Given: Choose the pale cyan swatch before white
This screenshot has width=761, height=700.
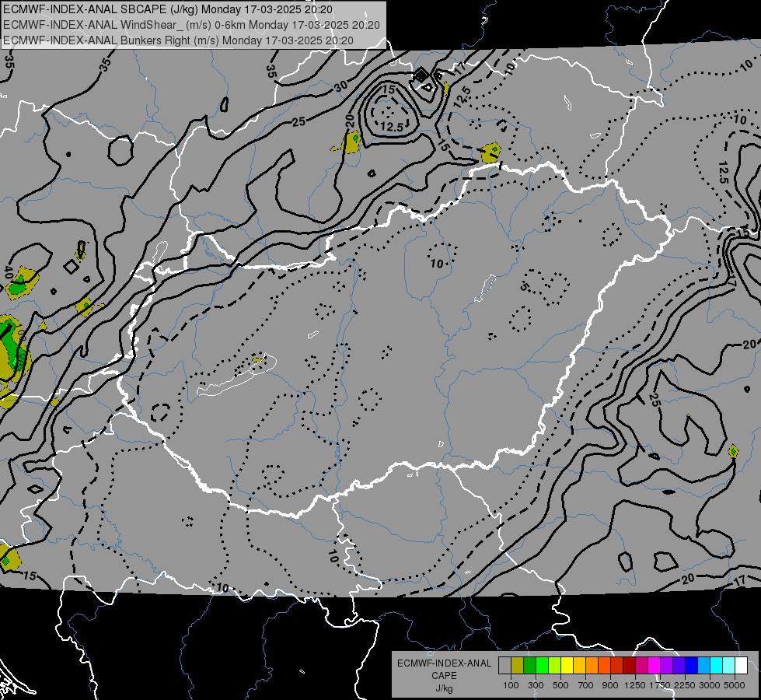Looking at the screenshot, I should pyautogui.click(x=728, y=666).
